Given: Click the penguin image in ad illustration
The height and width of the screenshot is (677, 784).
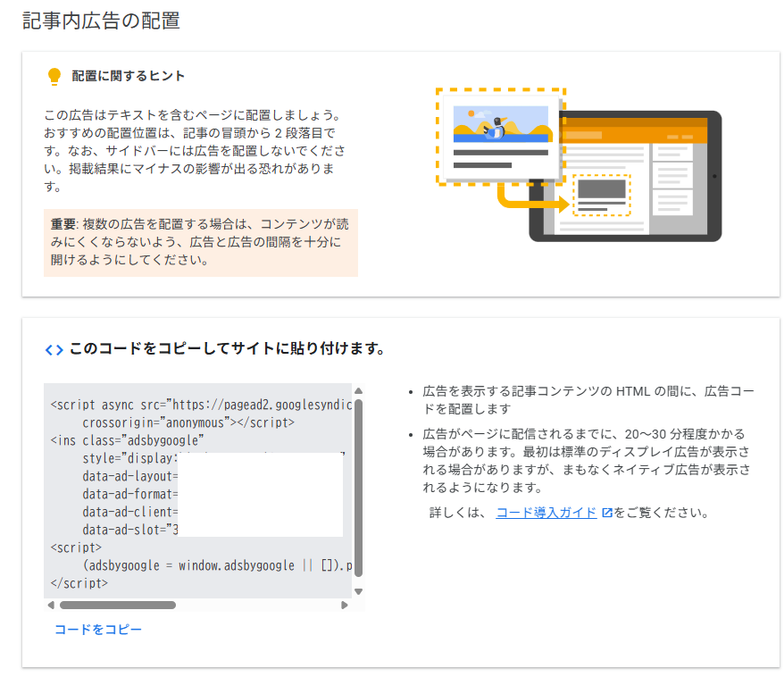Looking at the screenshot, I should point(492,128).
